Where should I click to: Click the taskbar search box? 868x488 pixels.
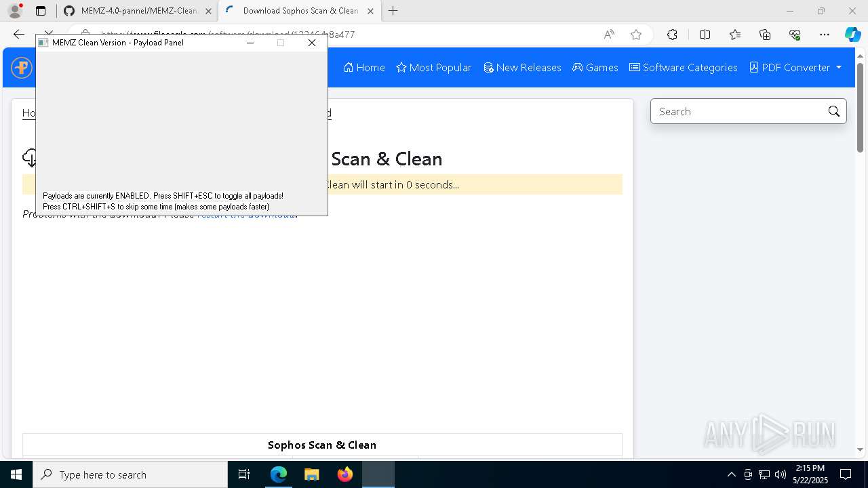[130, 474]
